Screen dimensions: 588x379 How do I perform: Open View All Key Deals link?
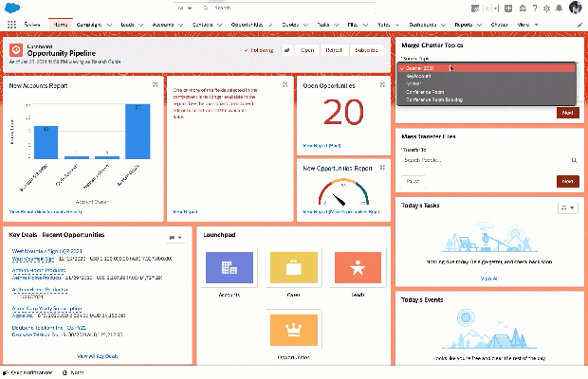click(98, 356)
